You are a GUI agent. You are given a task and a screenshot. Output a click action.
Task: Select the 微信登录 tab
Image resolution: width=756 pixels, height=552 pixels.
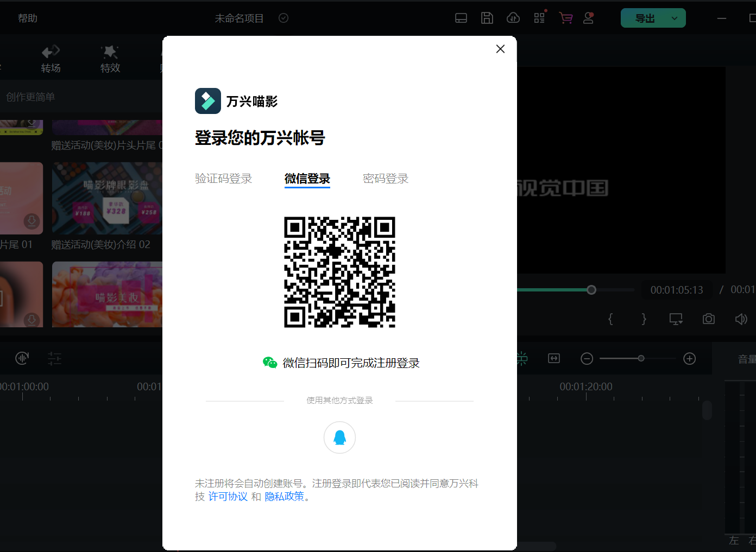tap(307, 179)
